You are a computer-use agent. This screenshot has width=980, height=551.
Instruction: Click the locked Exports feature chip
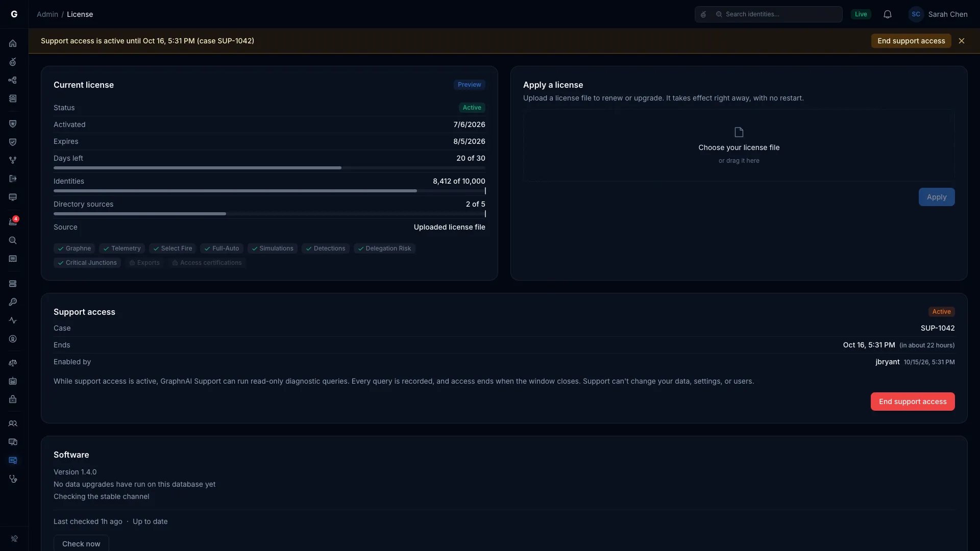point(144,263)
